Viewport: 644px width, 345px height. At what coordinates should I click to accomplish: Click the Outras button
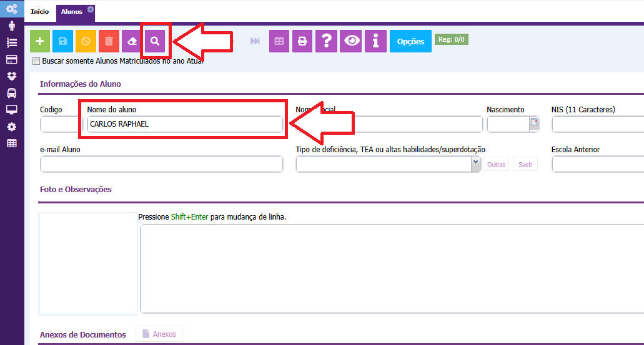496,164
